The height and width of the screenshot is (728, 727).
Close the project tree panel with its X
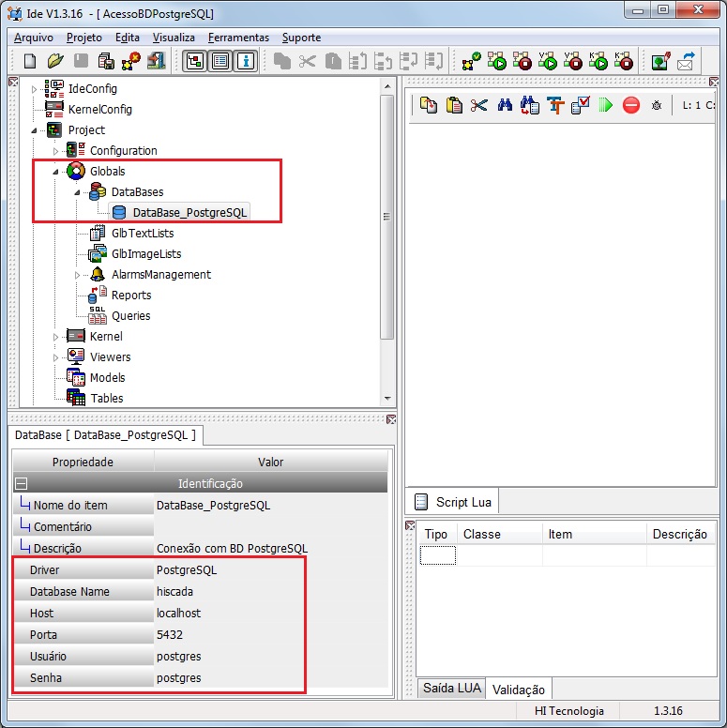coord(13,82)
